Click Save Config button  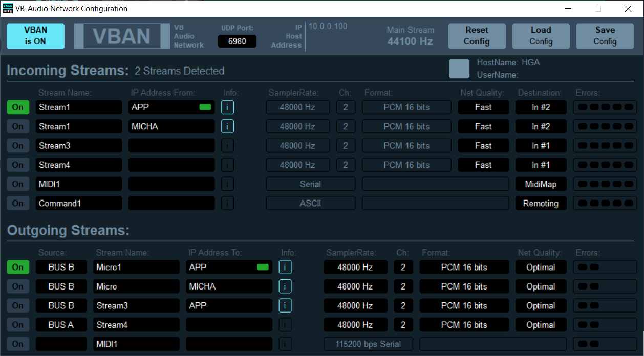pyautogui.click(x=605, y=36)
